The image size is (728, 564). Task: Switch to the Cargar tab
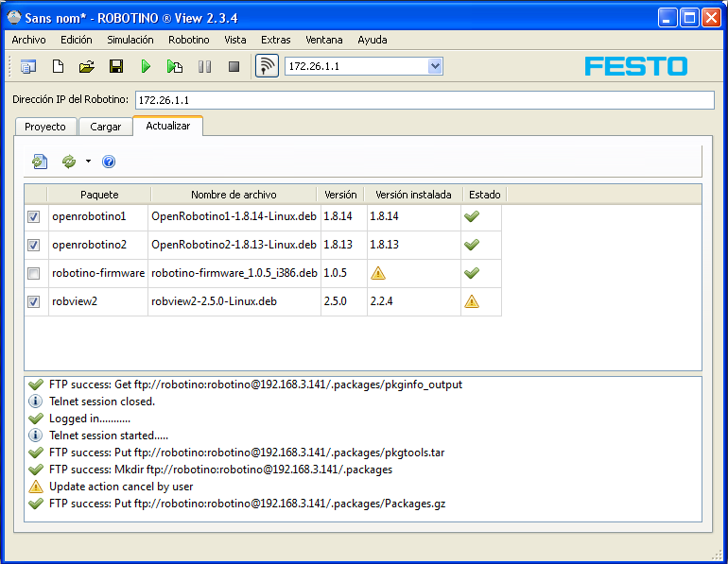tap(105, 127)
